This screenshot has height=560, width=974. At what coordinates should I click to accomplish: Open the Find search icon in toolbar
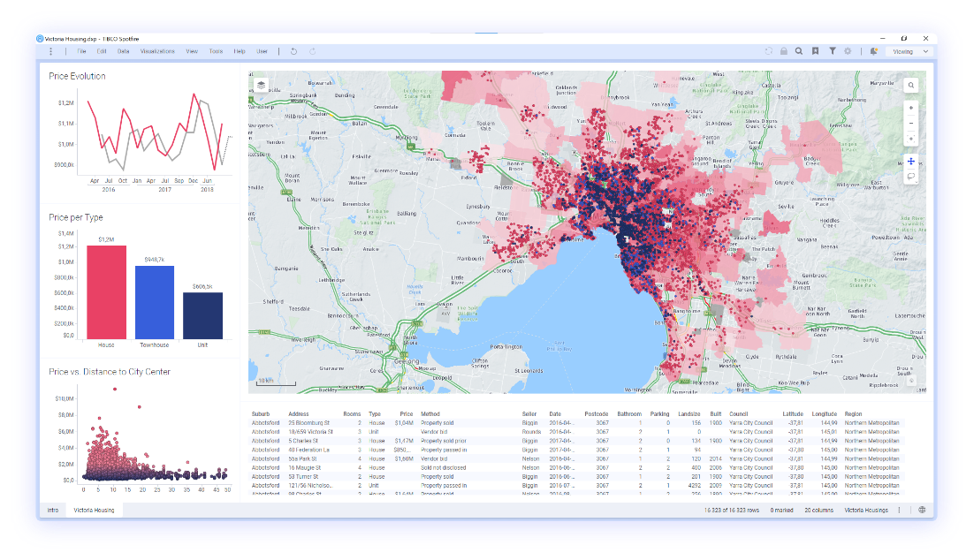pyautogui.click(x=799, y=51)
